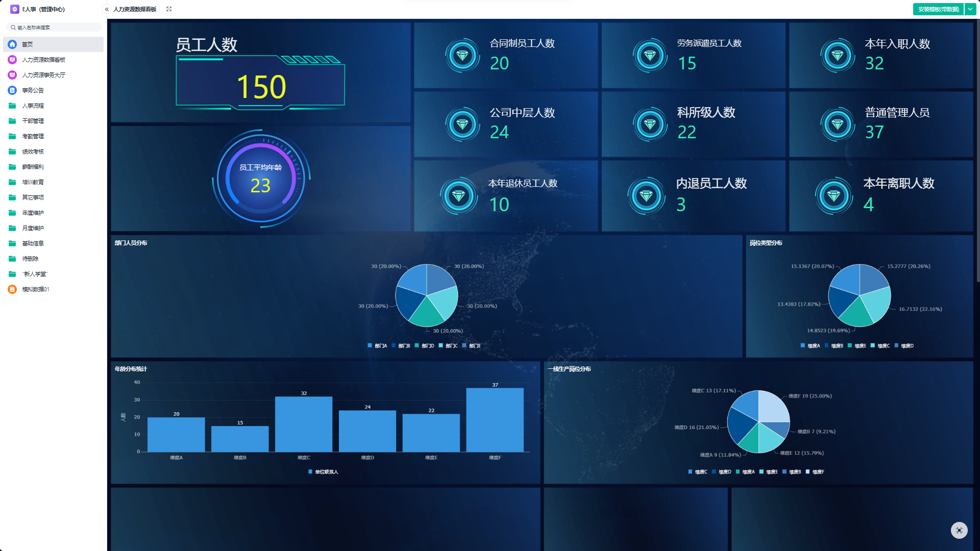Viewport: 980px width, 551px height.
Task: Open the 模拟数据01 sidebar item
Action: point(35,289)
